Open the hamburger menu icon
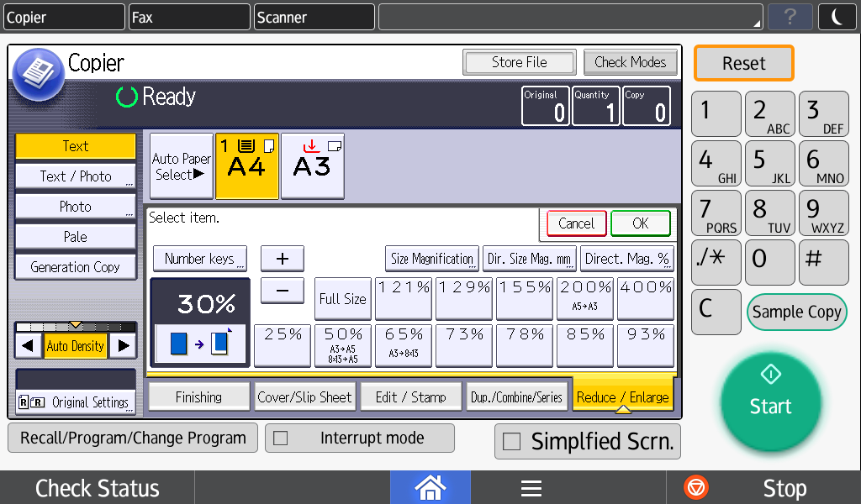 pos(530,488)
